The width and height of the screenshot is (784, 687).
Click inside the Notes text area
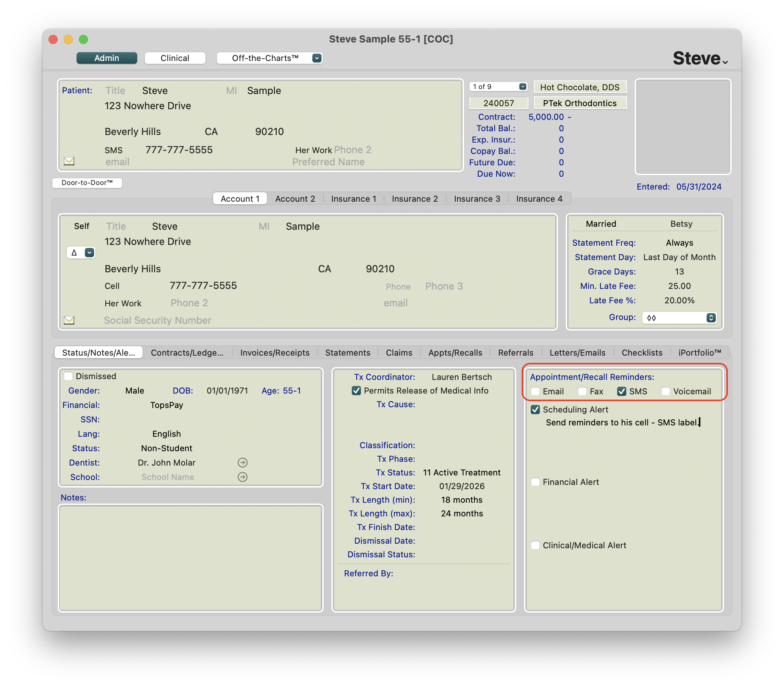pyautogui.click(x=191, y=557)
